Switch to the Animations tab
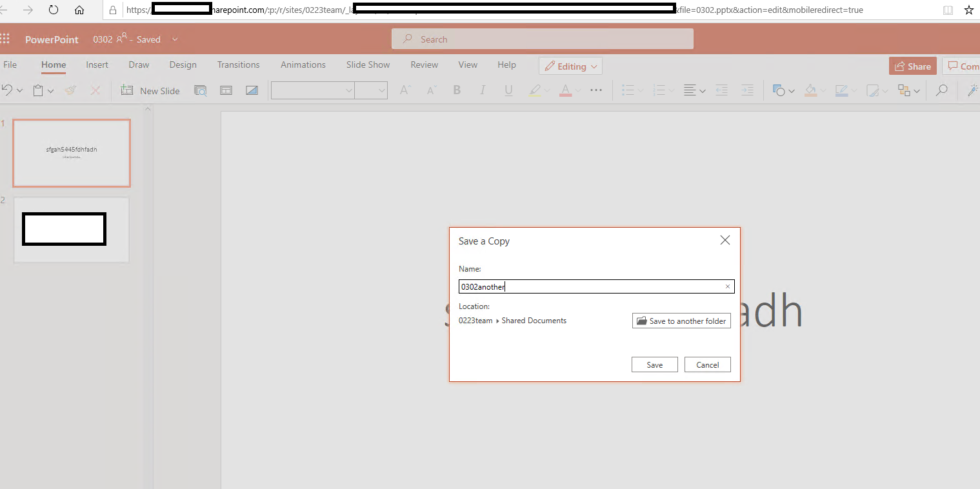 click(303, 65)
